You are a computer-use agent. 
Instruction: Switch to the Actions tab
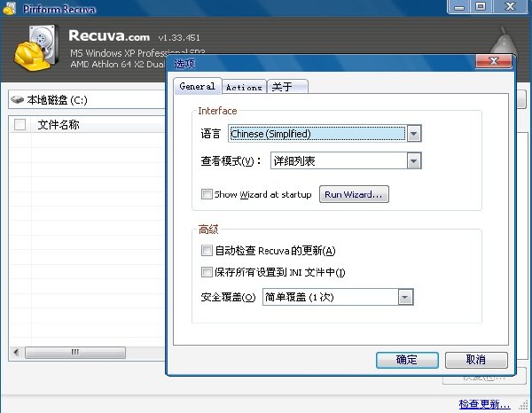244,87
